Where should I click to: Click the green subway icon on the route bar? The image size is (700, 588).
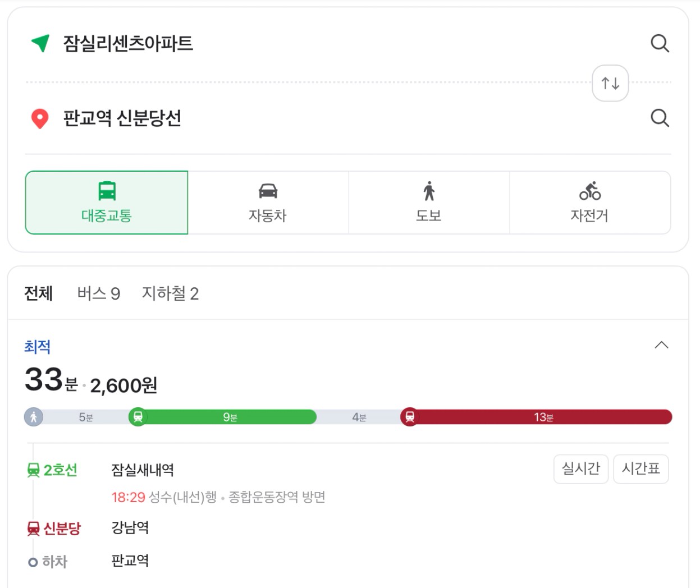pyautogui.click(x=138, y=417)
